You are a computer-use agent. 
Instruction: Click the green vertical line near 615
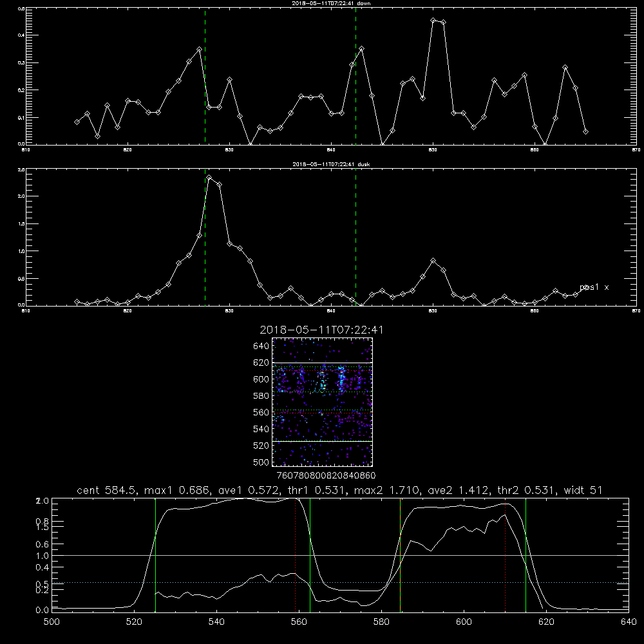(x=526, y=554)
